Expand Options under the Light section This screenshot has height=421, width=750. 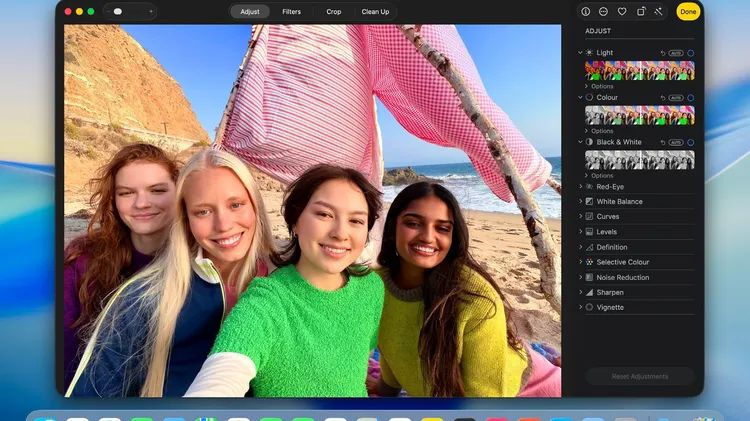pyautogui.click(x=601, y=86)
